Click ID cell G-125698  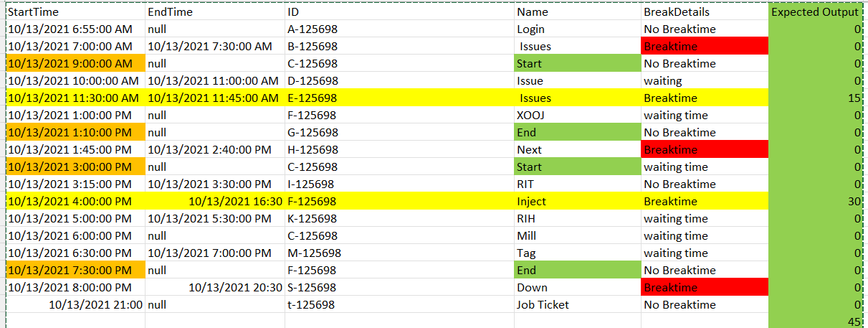click(x=399, y=133)
